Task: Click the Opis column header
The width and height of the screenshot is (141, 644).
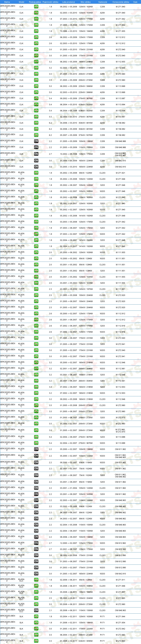Action: click(135, 2)
